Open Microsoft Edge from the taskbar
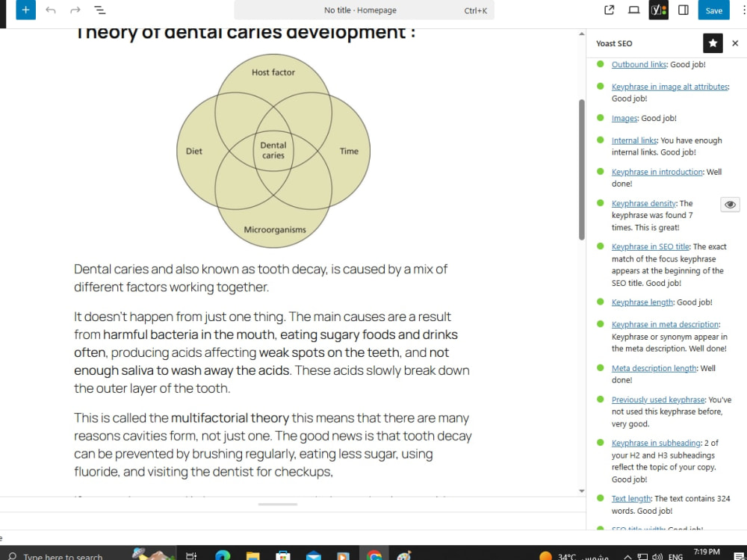This screenshot has width=747, height=560. (x=223, y=556)
